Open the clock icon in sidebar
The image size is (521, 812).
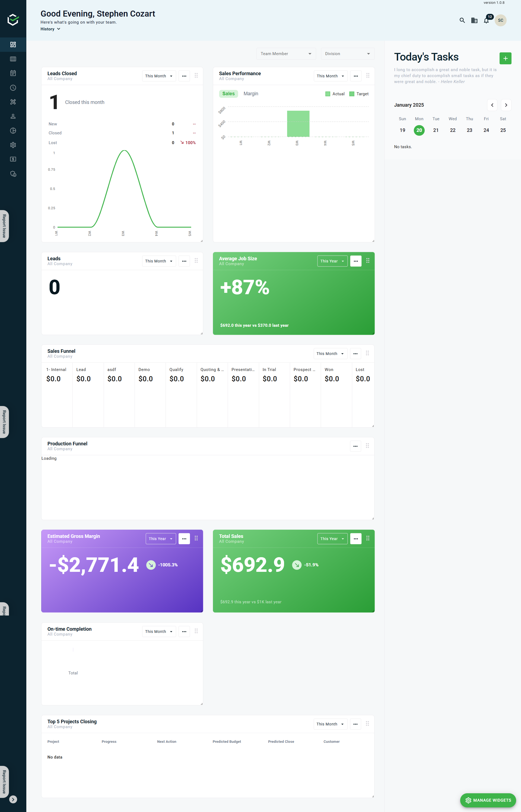(13, 88)
